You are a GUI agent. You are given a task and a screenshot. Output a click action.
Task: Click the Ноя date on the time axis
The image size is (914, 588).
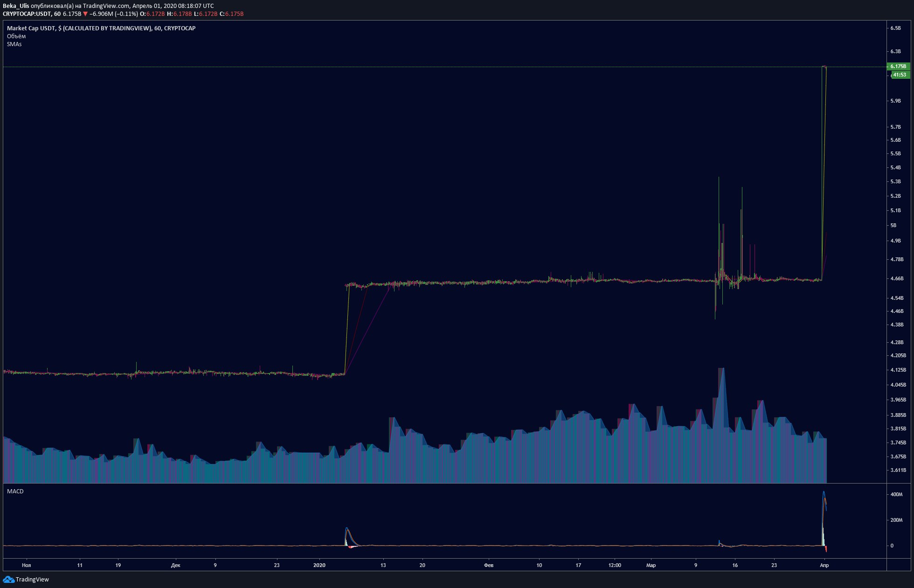point(27,566)
